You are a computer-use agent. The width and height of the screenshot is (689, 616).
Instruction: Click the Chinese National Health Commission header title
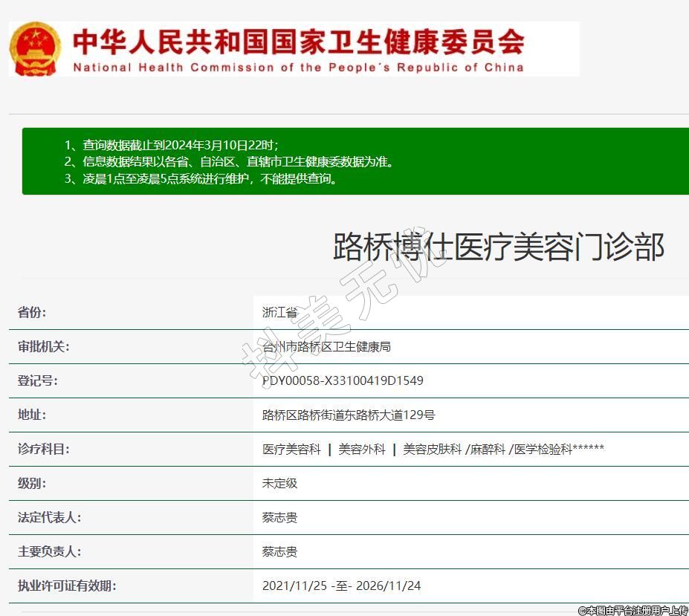(298, 42)
